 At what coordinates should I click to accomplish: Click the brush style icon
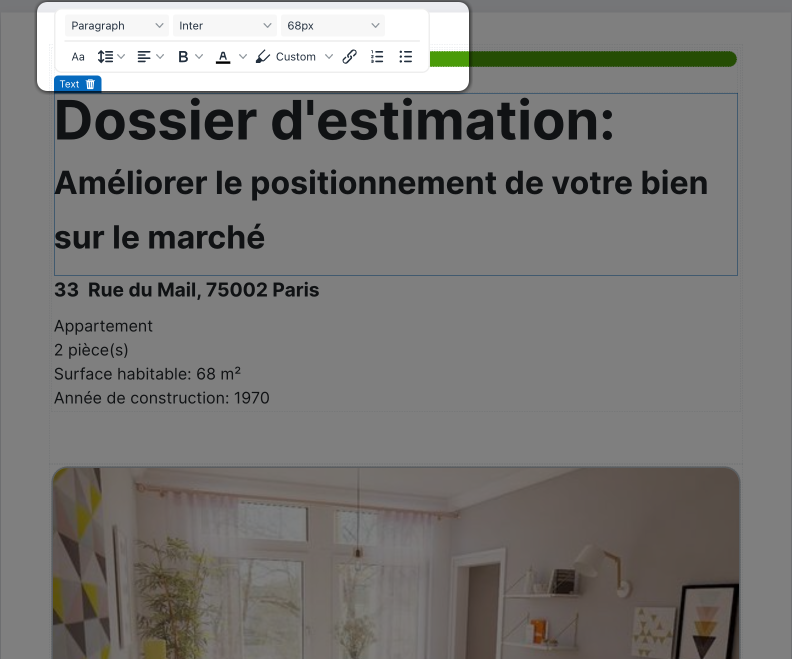(x=263, y=57)
